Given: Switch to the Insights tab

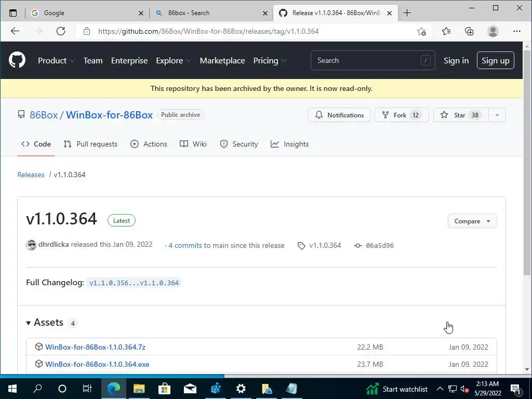Looking at the screenshot, I should click(x=289, y=144).
